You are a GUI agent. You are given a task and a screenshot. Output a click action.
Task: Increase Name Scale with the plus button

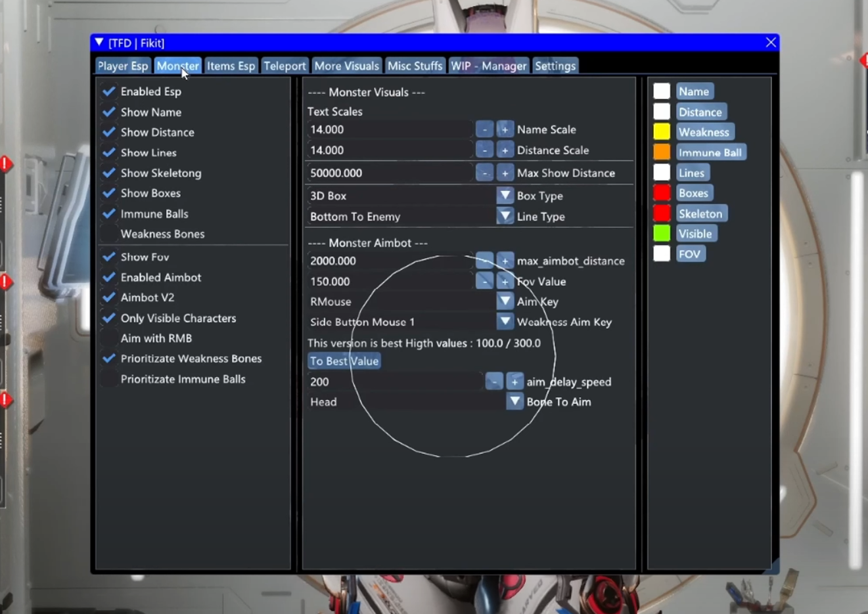coord(505,129)
